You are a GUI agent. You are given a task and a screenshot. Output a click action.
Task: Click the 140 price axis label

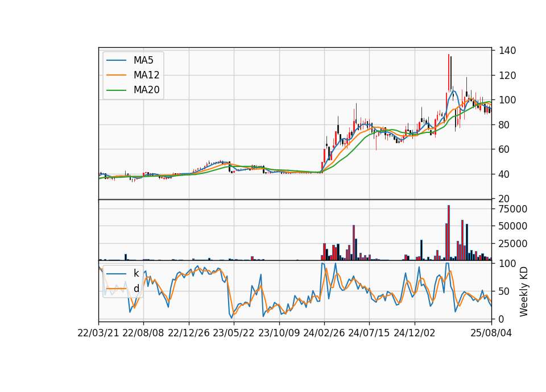click(x=507, y=51)
